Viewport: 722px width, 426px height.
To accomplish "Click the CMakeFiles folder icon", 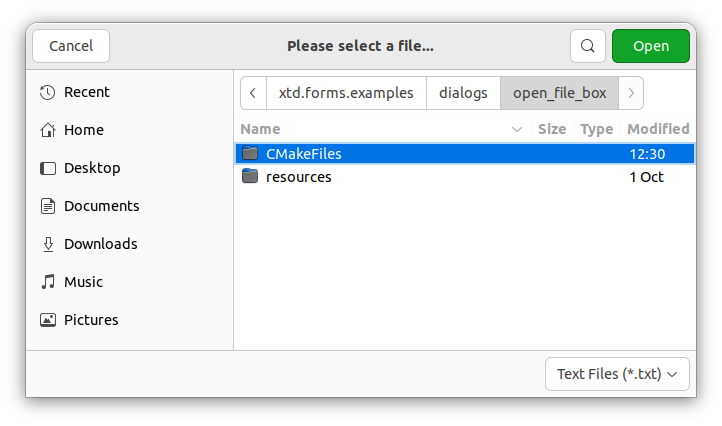I will pyautogui.click(x=250, y=154).
